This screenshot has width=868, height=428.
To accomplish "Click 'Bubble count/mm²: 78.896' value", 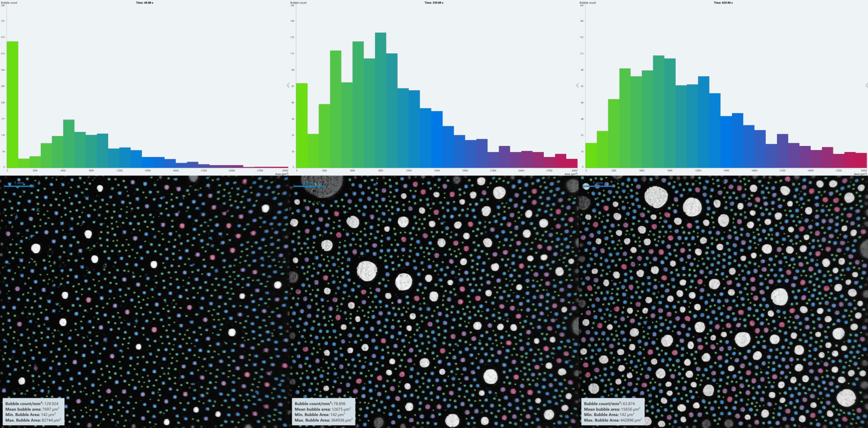I will [x=320, y=404].
